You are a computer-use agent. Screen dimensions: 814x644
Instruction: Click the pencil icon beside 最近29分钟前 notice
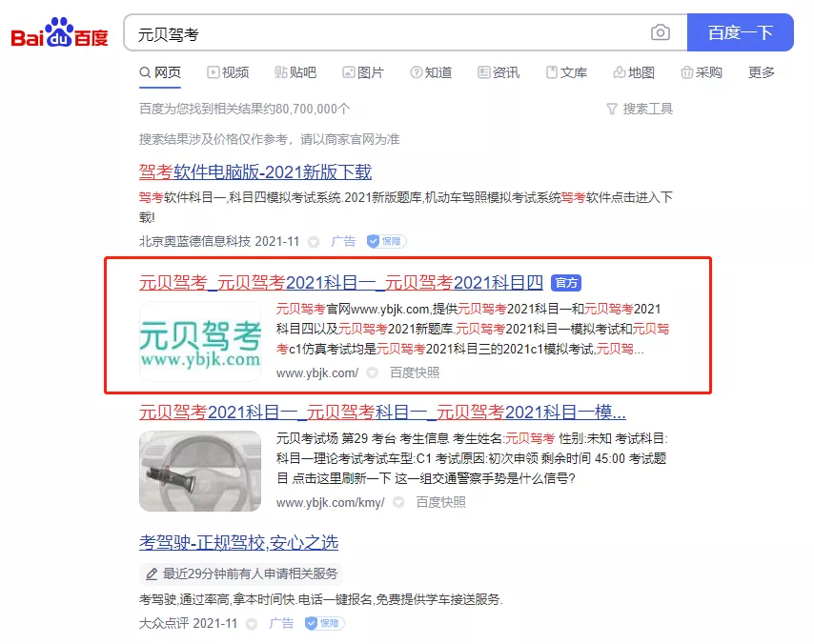tap(152, 574)
